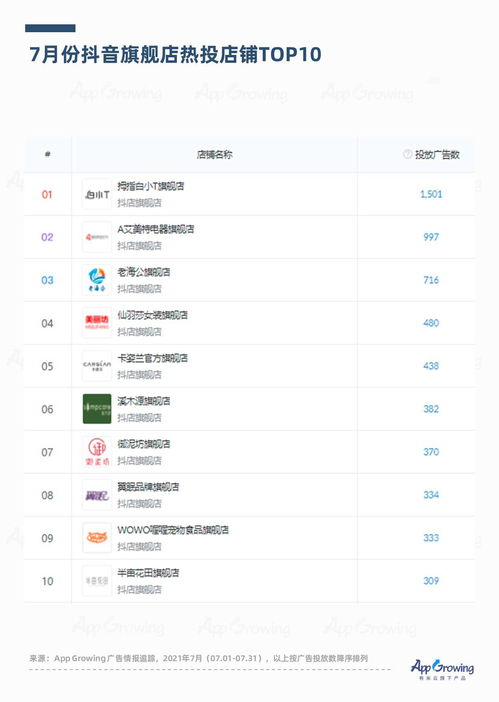Image resolution: width=499 pixels, height=702 pixels.
Task: Open WOWO喔喔宠物食品旗舰店 store name
Action: 173,530
